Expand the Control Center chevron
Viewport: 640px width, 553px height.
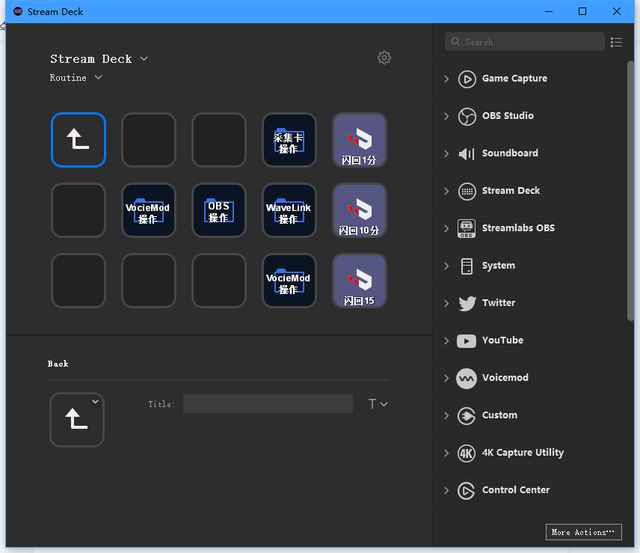[x=447, y=491]
